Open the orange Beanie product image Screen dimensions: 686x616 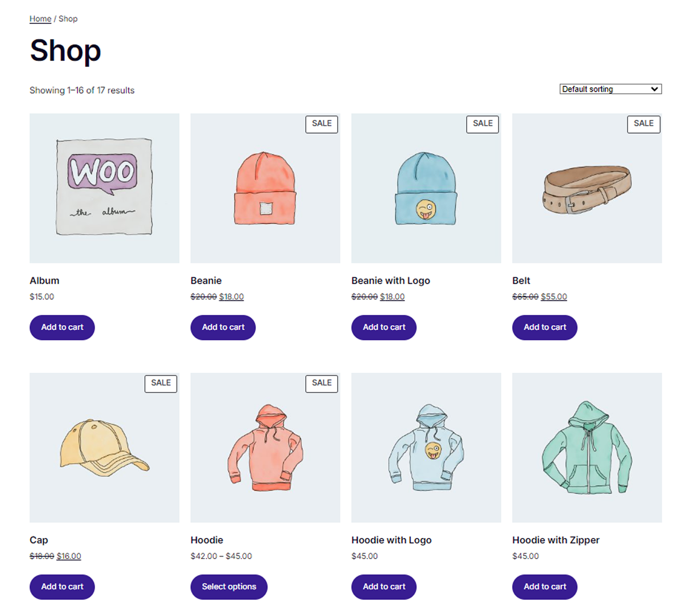265,188
